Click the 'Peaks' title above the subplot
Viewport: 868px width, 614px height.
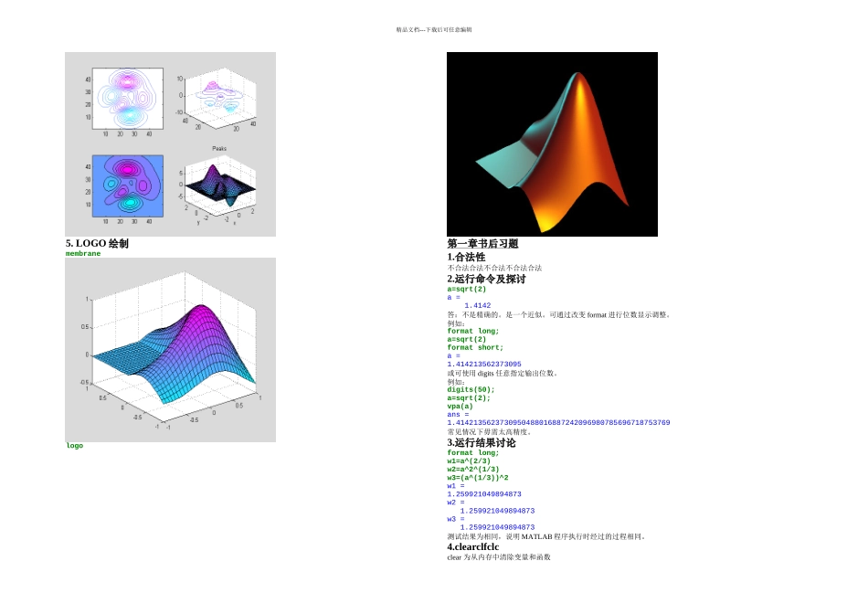[219, 148]
